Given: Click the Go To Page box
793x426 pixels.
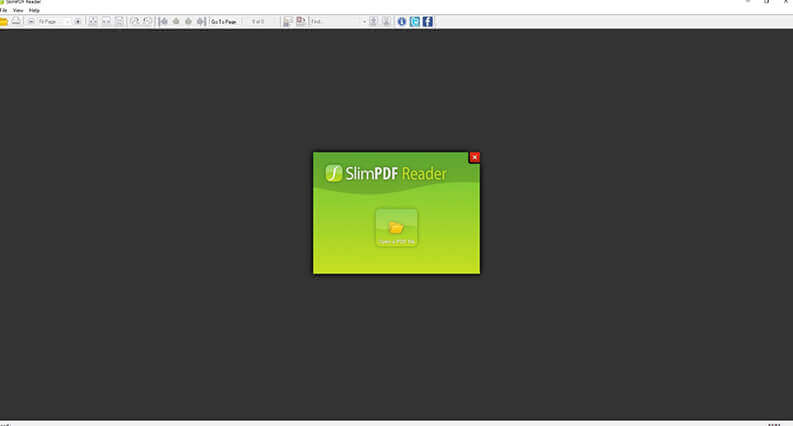Looking at the screenshot, I should coord(224,21).
